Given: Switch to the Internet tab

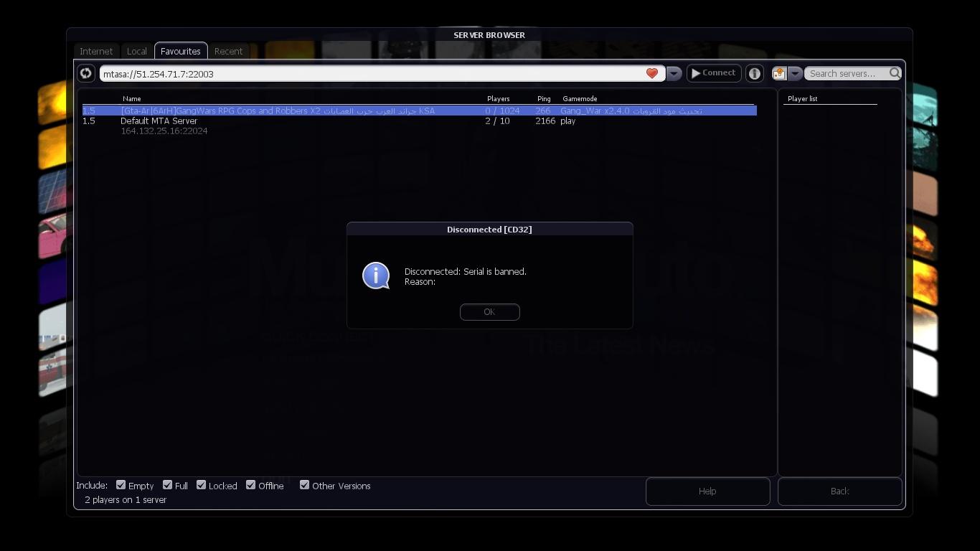Looking at the screenshot, I should pyautogui.click(x=96, y=52).
